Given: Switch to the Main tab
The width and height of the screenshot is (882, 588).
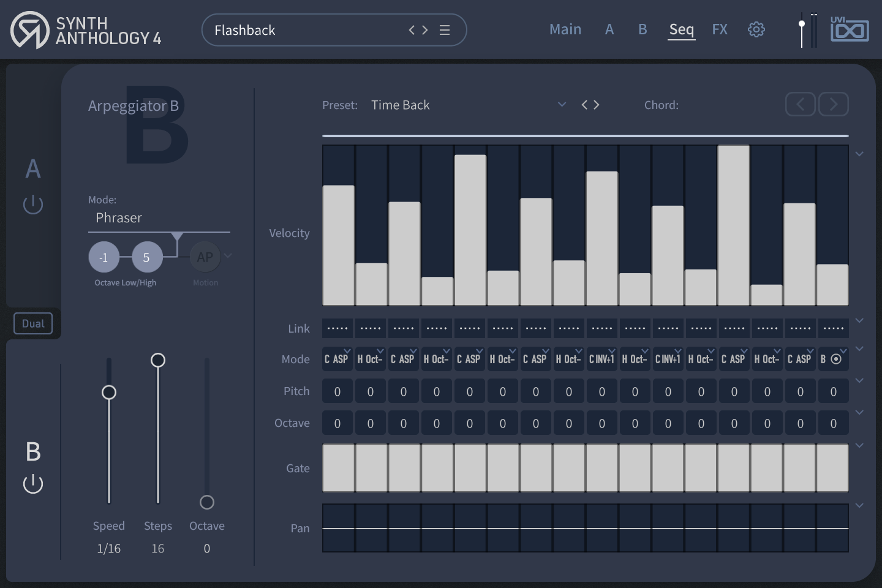Looking at the screenshot, I should click(x=565, y=29).
